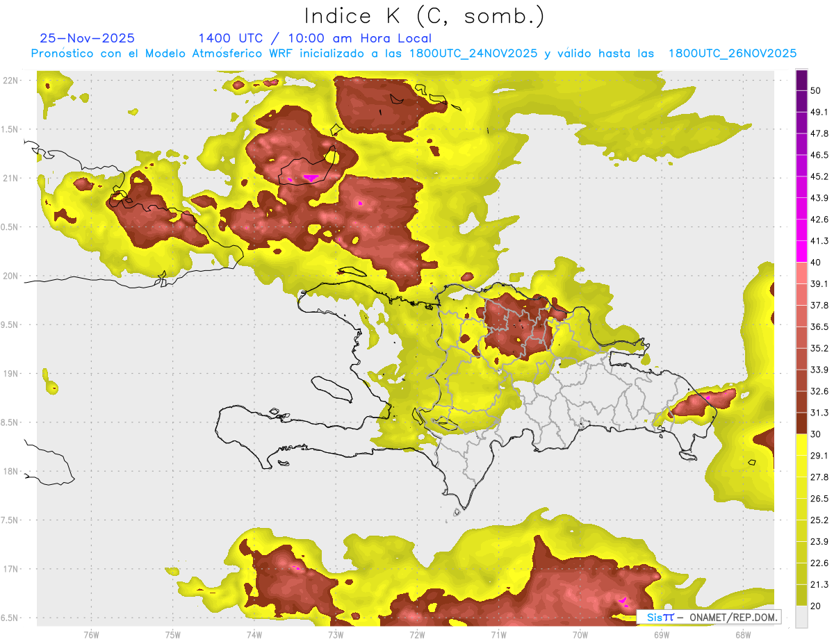Click the '32.6' colorbar value

(819, 391)
